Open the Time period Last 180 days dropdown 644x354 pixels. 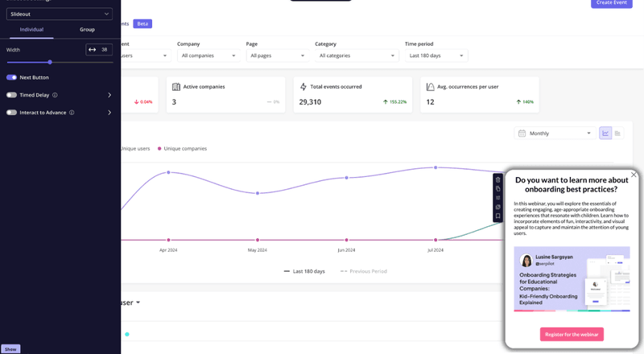(436, 56)
